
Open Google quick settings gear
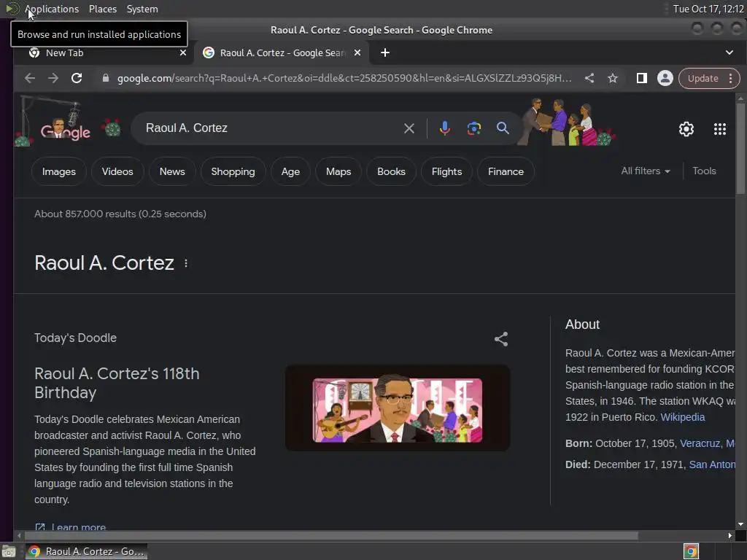[x=686, y=129]
